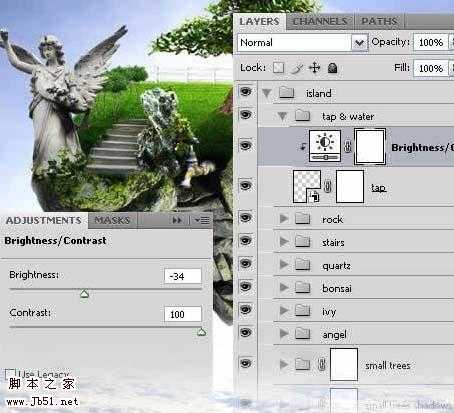Click link icon on small trees group
The width and height of the screenshot is (454, 413).
coord(321,364)
